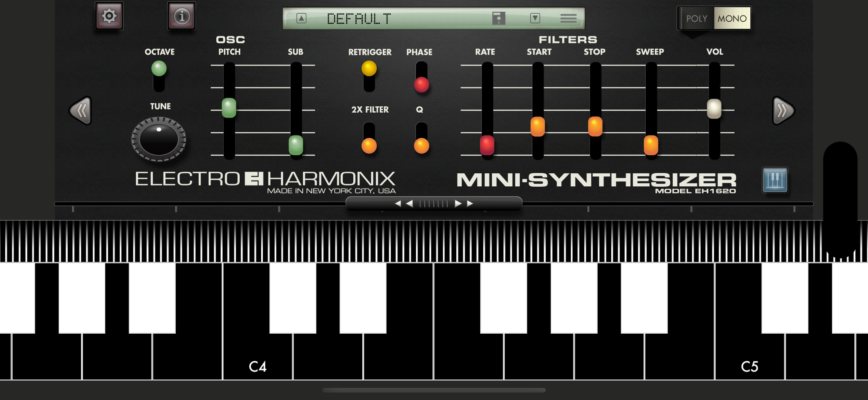
Task: Go to previous panel with left chevron
Action: 81,110
